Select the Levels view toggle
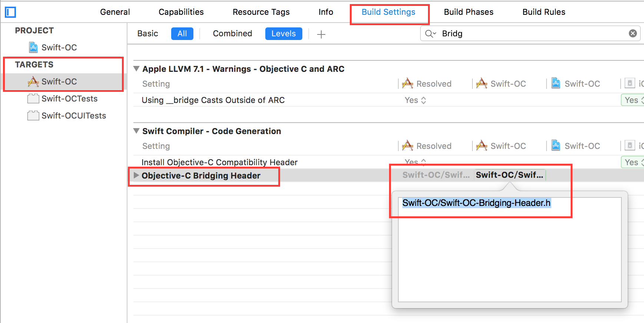Image resolution: width=644 pixels, height=323 pixels. [283, 34]
